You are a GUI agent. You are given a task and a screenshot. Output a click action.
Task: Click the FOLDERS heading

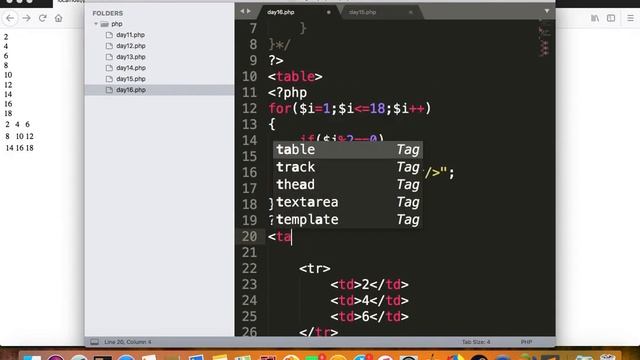click(108, 13)
